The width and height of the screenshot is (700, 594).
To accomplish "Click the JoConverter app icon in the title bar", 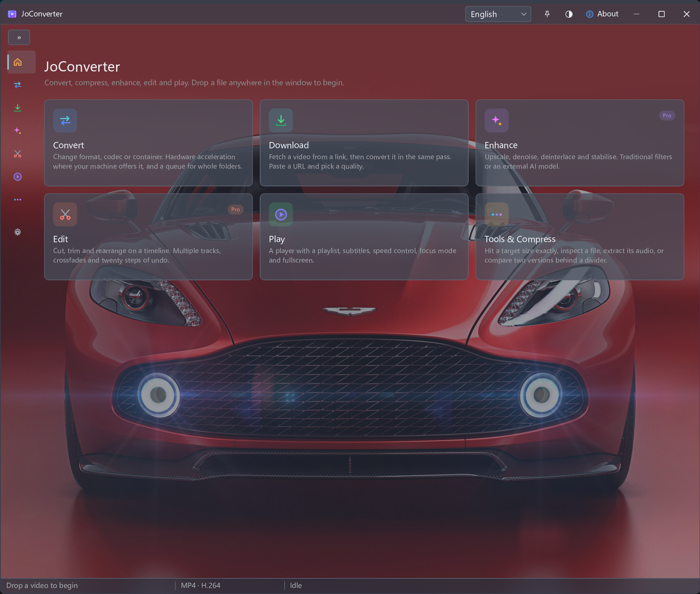I will pos(12,14).
